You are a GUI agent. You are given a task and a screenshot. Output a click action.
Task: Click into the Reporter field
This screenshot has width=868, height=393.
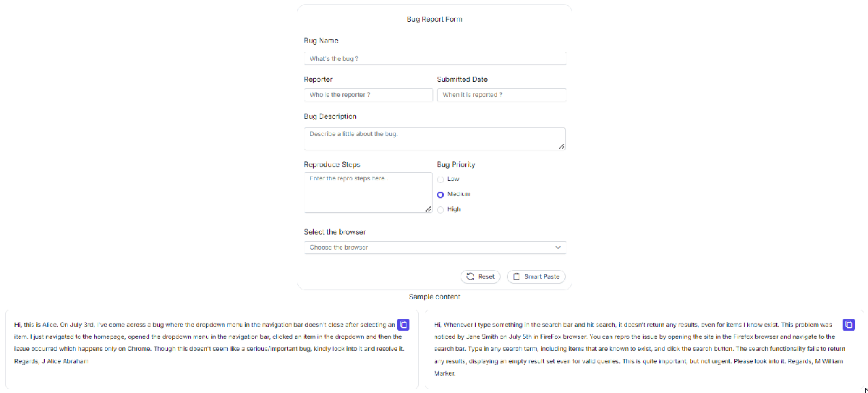coord(368,95)
